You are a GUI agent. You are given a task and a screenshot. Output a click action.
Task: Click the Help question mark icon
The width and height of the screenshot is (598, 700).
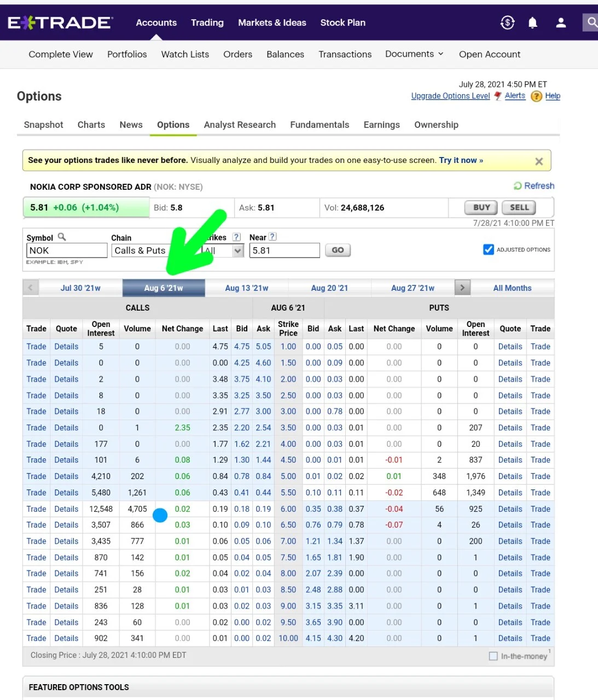tap(537, 96)
